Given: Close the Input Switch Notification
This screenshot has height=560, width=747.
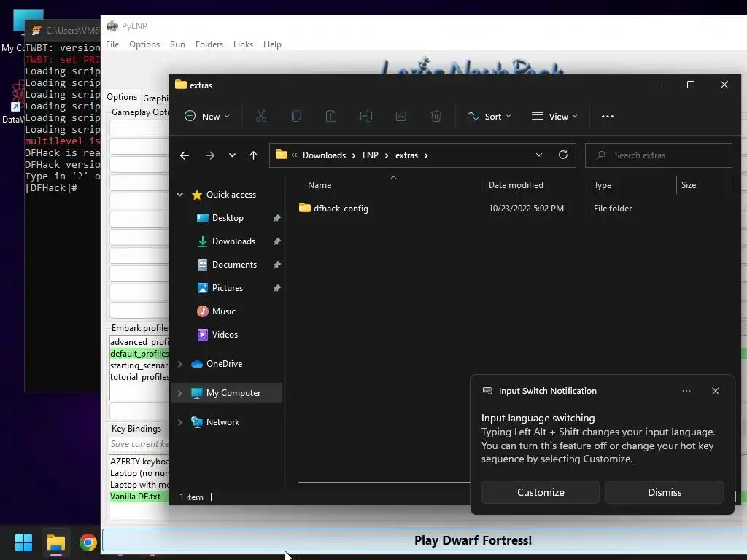Looking at the screenshot, I should (715, 391).
